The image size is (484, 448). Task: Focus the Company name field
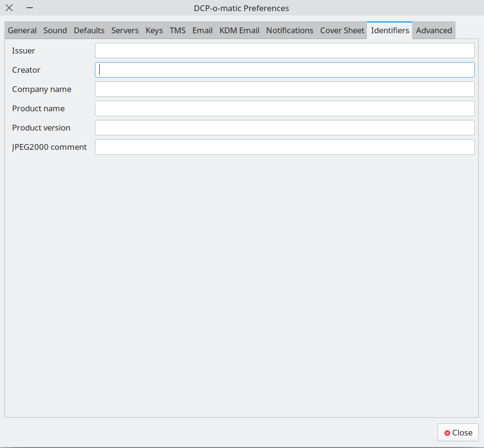click(x=284, y=89)
